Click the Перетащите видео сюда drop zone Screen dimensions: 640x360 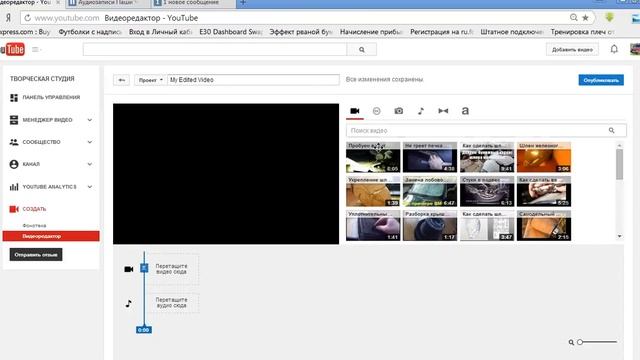(173, 269)
